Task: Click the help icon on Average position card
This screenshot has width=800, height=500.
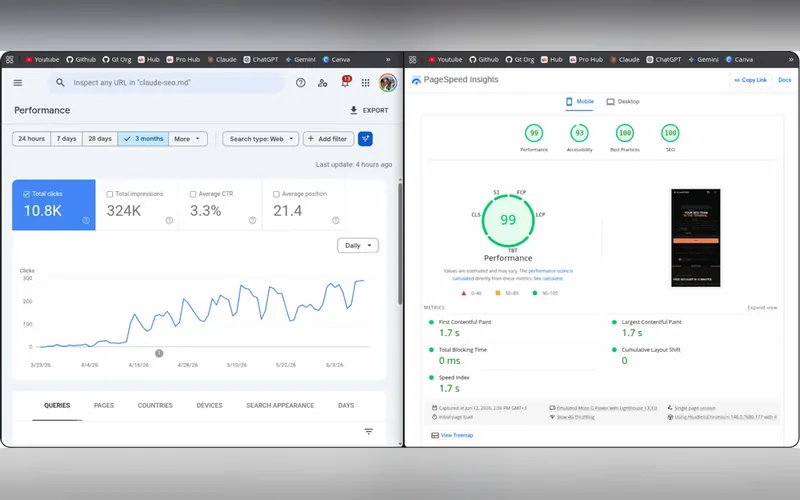Action: 335,220
